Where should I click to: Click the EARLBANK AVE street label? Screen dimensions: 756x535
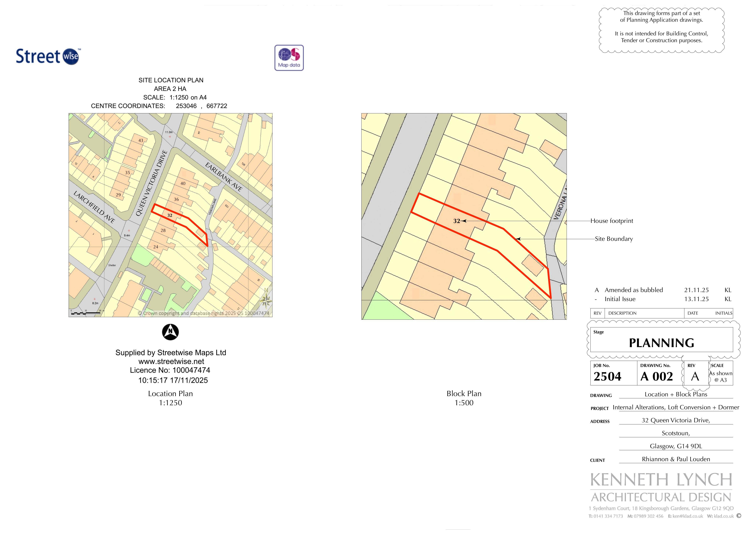[x=224, y=177]
